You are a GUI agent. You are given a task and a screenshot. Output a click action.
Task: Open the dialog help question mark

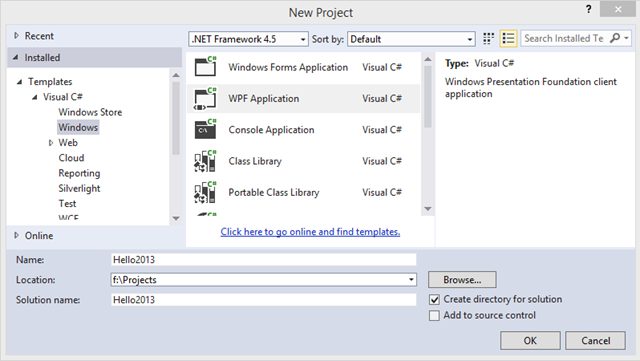(x=589, y=9)
